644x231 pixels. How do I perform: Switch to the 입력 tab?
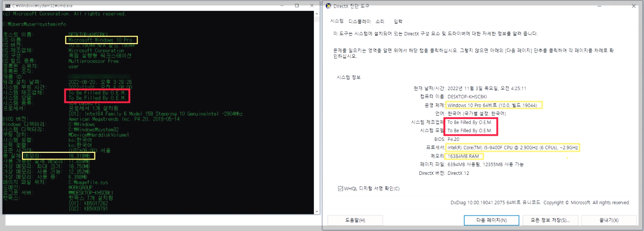(398, 22)
